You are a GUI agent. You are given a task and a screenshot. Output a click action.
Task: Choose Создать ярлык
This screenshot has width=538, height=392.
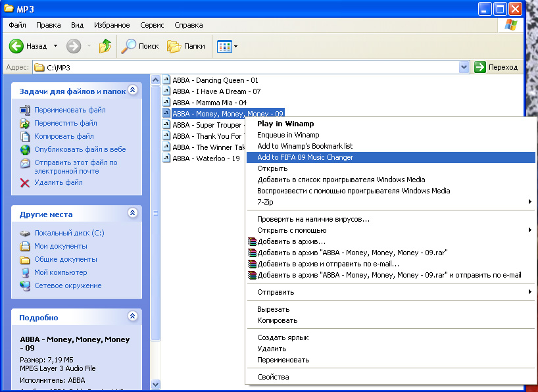pyautogui.click(x=391, y=337)
